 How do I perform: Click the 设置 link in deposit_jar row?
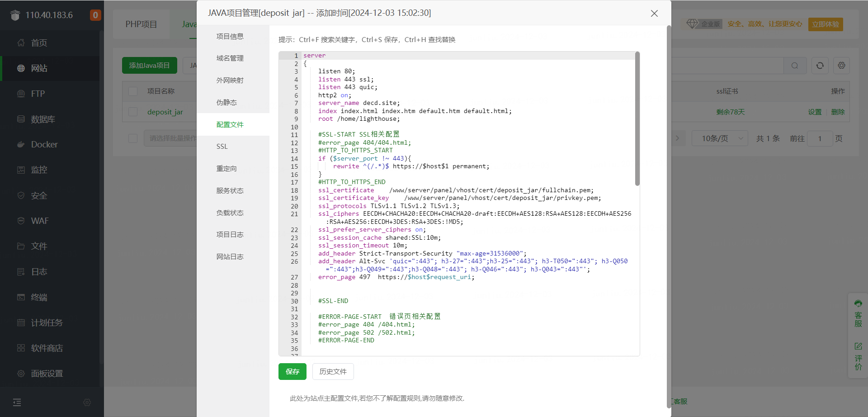815,112
